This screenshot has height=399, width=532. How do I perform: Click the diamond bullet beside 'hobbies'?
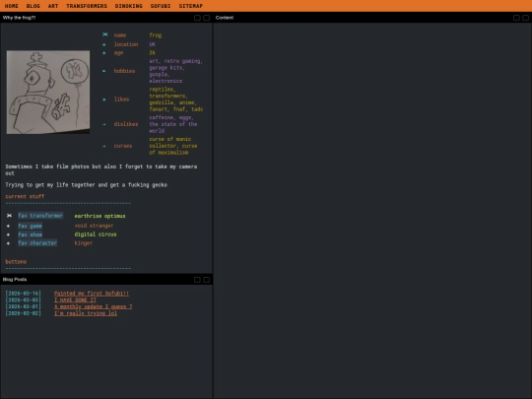click(104, 71)
